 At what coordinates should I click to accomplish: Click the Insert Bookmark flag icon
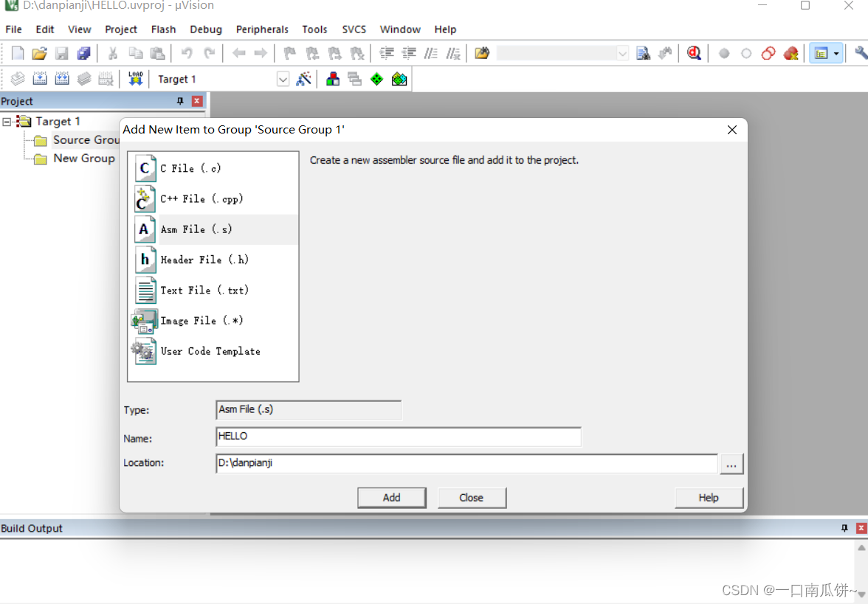click(x=289, y=53)
